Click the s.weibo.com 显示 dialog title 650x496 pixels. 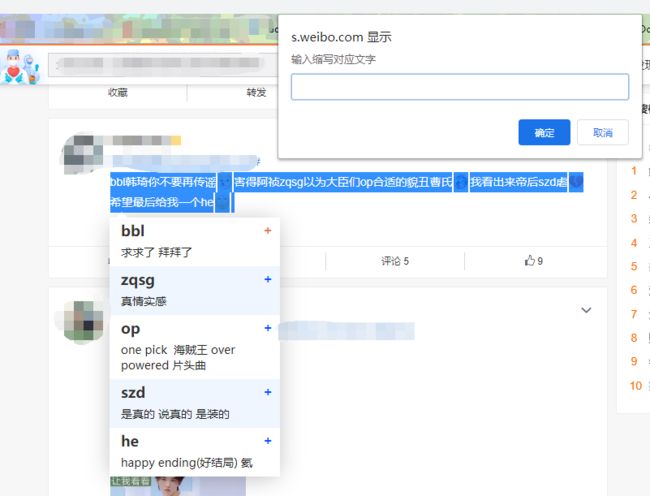[x=341, y=37]
